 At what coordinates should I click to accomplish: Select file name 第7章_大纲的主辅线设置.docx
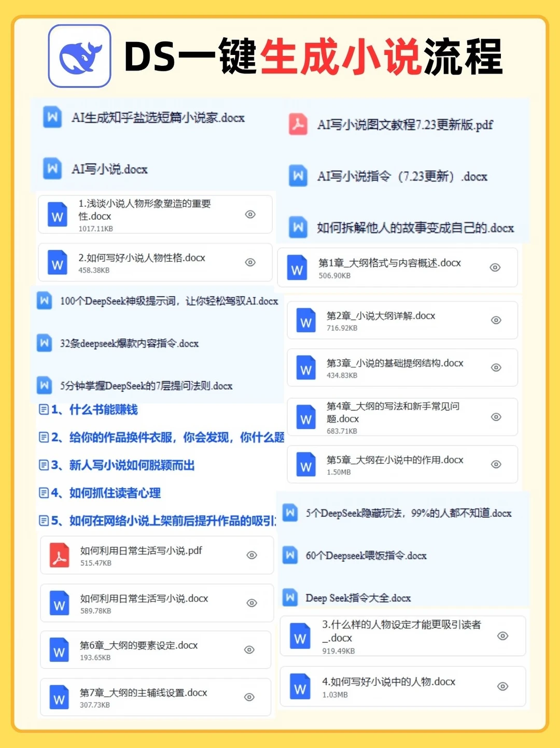tap(143, 693)
